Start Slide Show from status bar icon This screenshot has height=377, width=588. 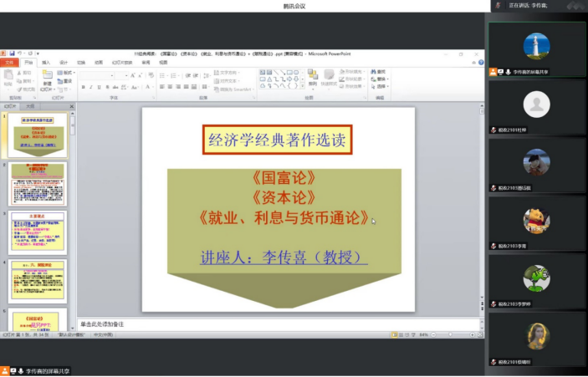(412, 334)
